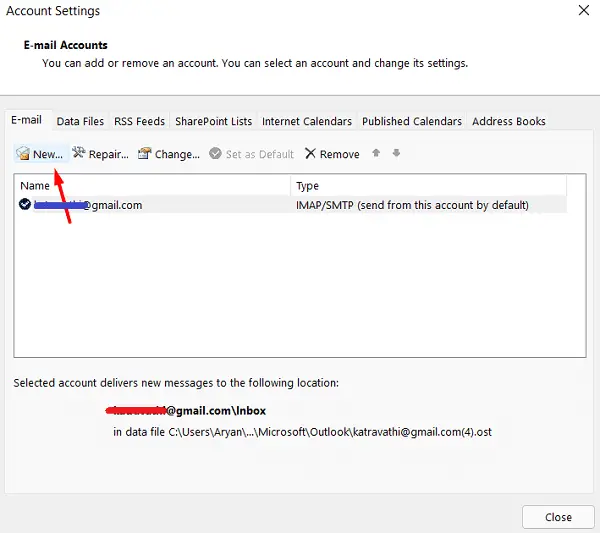Select the SharePoint Lists tab

pyautogui.click(x=213, y=122)
